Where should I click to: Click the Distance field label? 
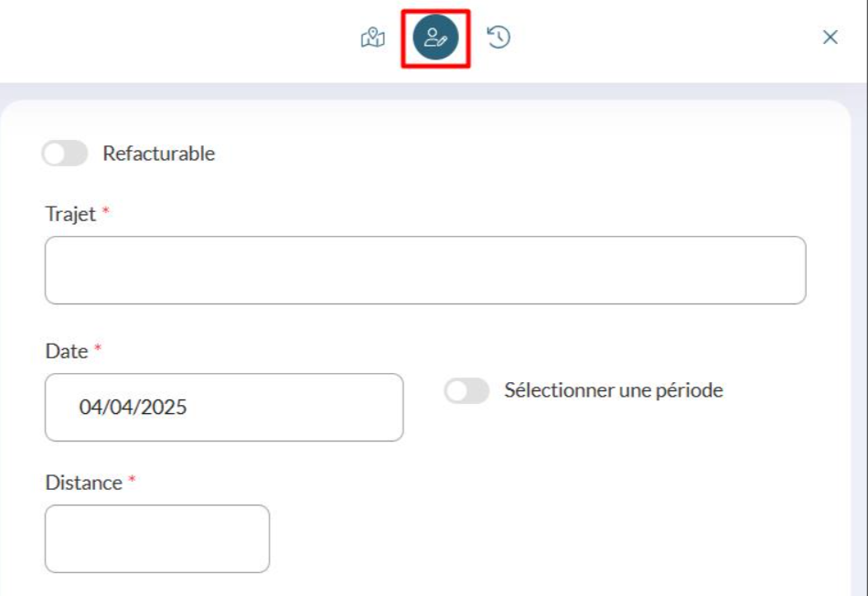click(x=83, y=484)
